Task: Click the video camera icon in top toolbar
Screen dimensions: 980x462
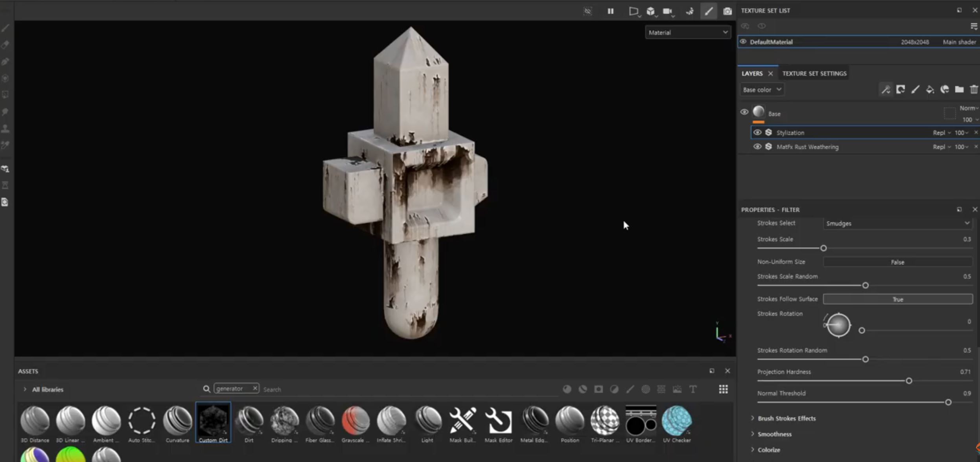Action: coord(667,11)
